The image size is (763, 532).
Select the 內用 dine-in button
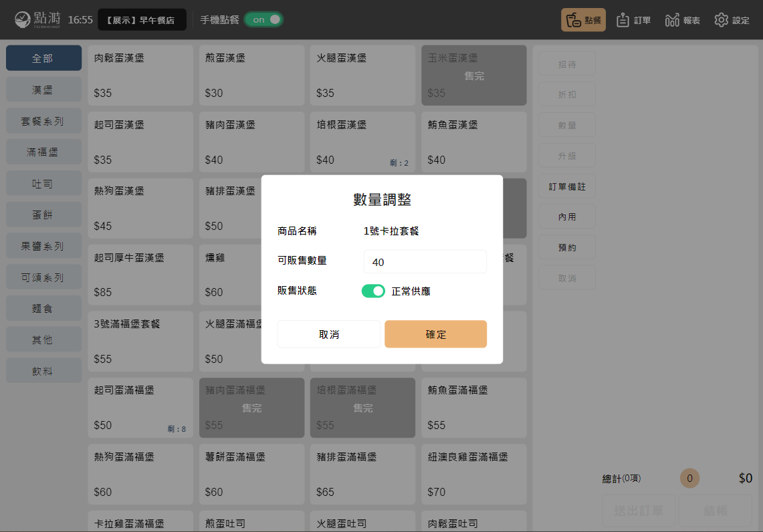(x=567, y=217)
